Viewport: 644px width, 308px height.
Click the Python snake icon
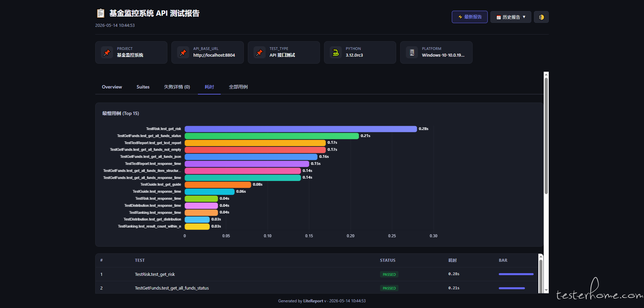[336, 52]
